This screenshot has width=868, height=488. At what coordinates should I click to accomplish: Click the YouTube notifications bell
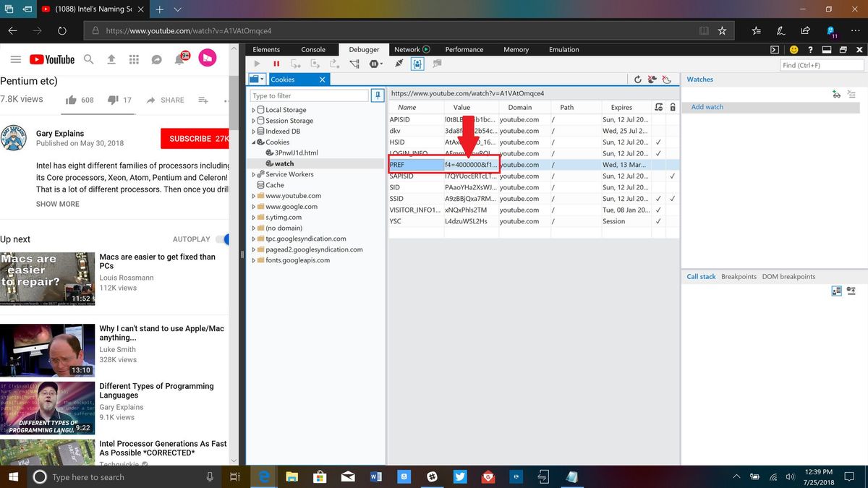[x=180, y=59]
